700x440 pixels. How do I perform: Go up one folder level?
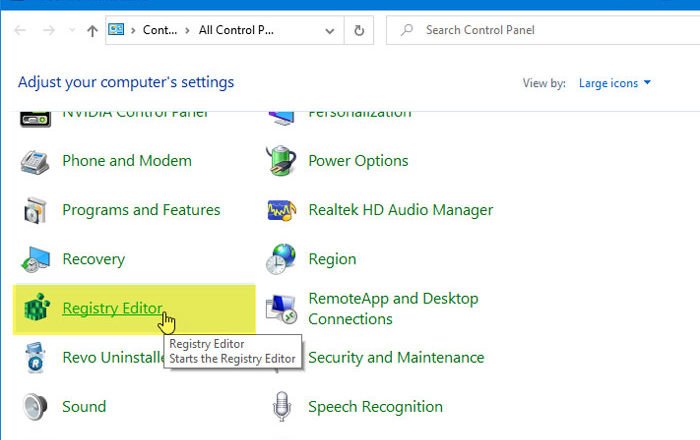(x=92, y=31)
